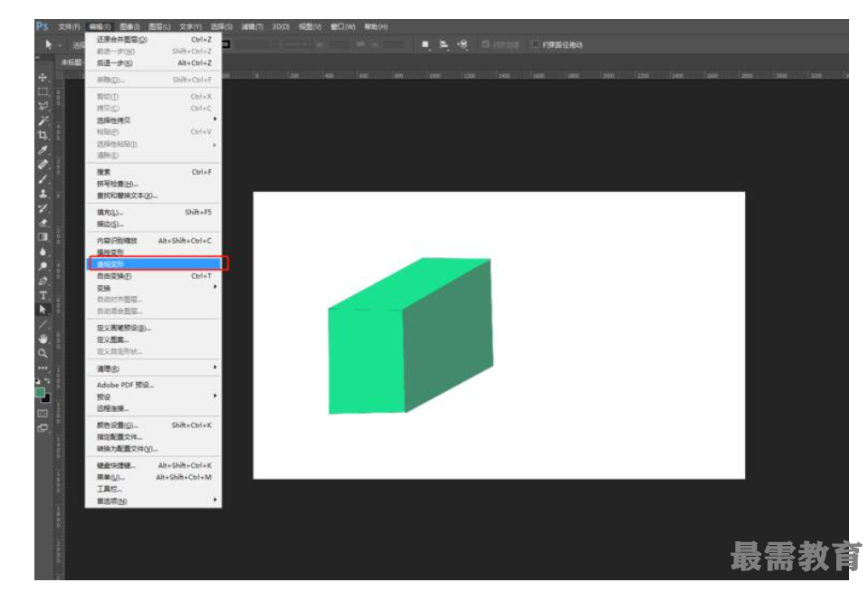Select the Move tool

pos(43,78)
